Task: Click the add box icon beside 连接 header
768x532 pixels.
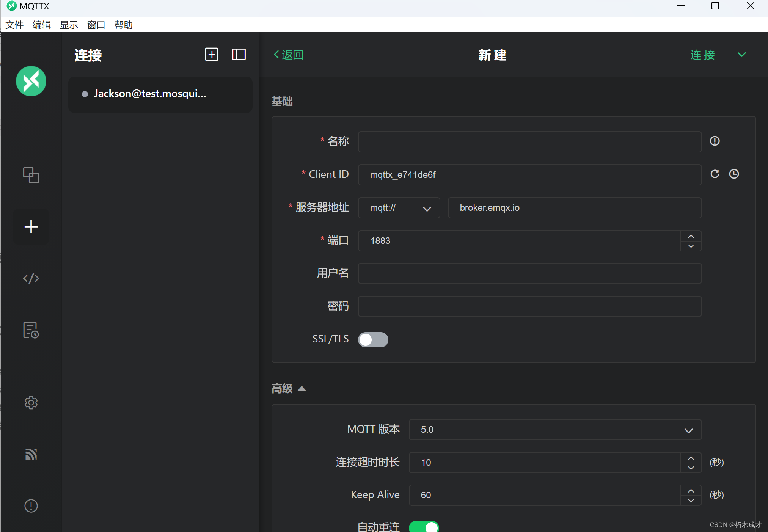Action: [x=212, y=54]
